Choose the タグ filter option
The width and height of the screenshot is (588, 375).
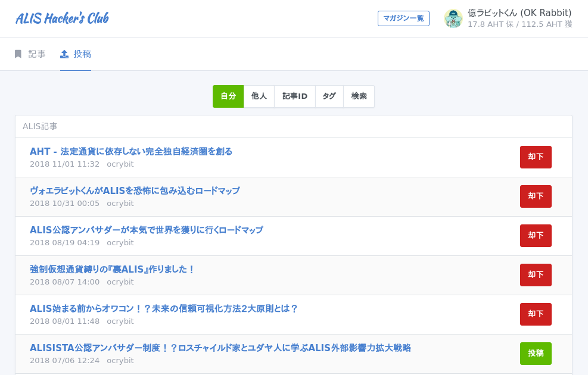(329, 96)
